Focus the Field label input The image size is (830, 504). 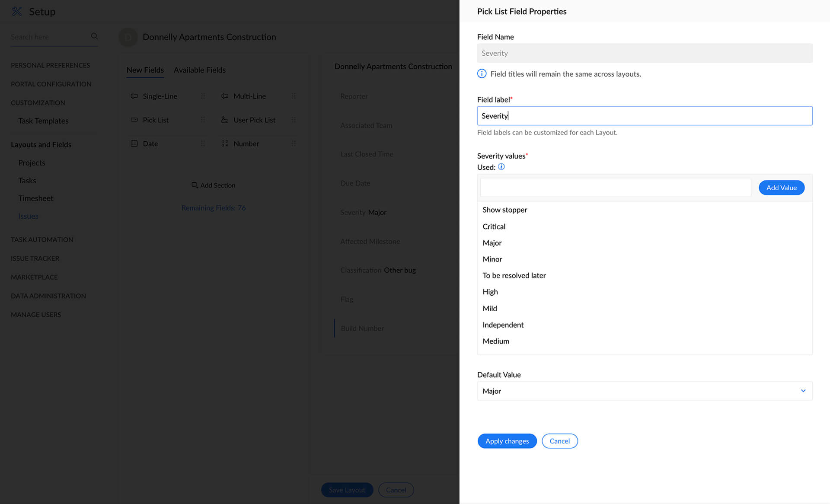[x=645, y=116]
